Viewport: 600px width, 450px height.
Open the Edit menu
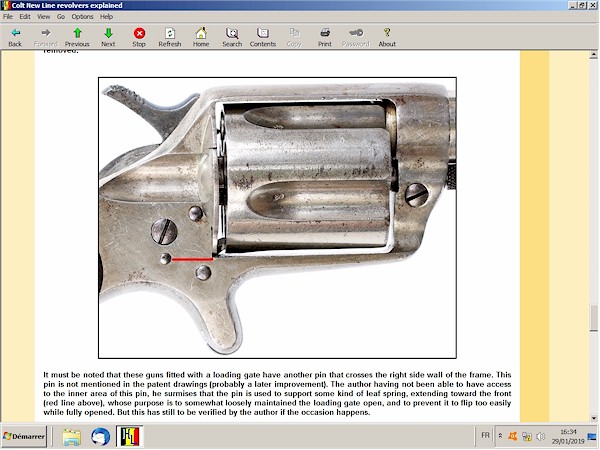tap(25, 16)
